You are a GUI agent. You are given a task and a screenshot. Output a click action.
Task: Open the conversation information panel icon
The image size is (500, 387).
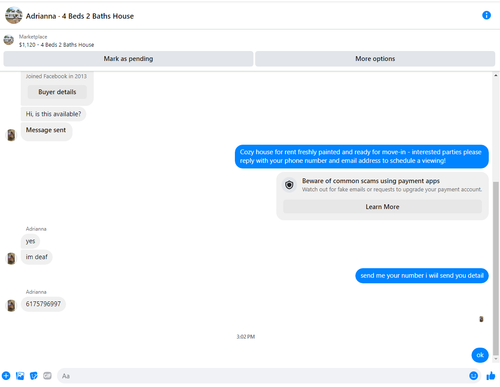click(486, 15)
